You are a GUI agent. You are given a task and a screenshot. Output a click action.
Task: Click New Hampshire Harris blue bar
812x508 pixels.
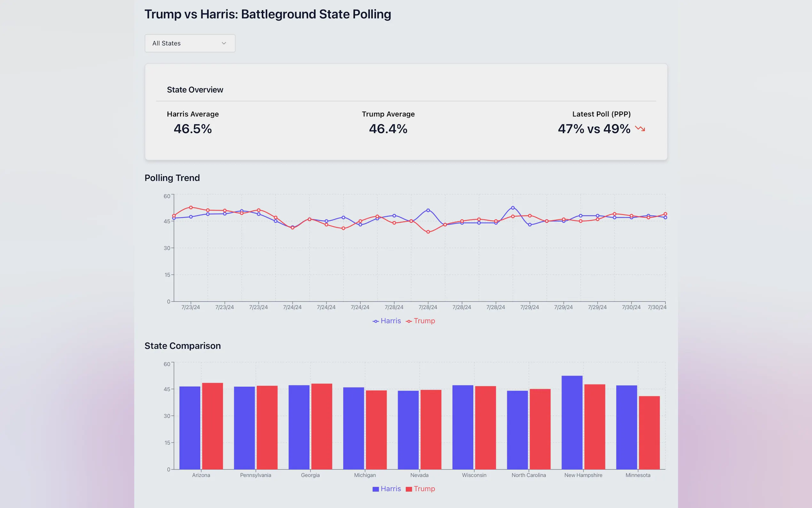click(x=572, y=422)
